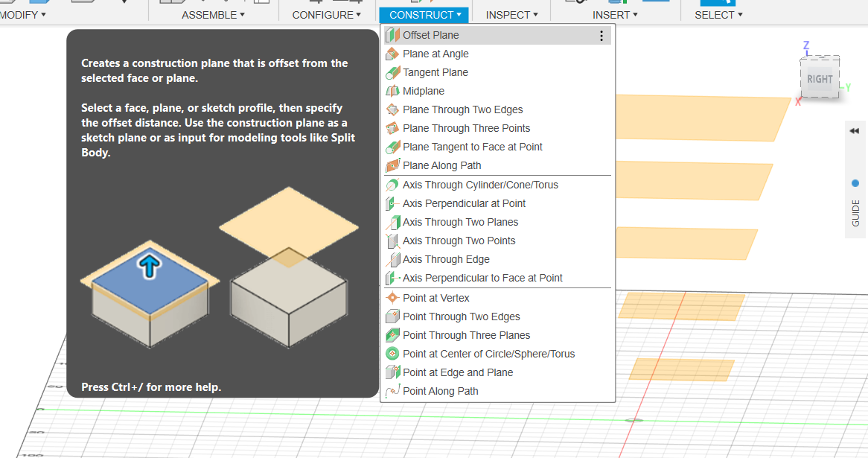Image resolution: width=868 pixels, height=458 pixels.
Task: Select the Tangent Plane icon
Action: [392, 72]
